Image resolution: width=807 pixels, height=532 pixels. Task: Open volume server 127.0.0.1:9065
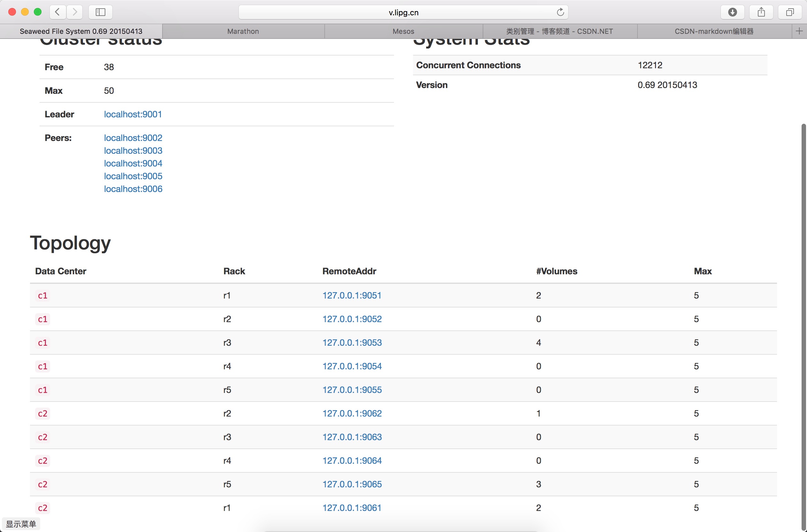coord(352,484)
